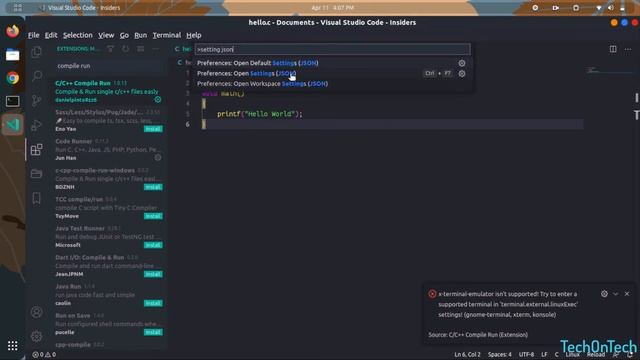Click 'Ln 6, Col 2' in status bar
This screenshot has height=360, width=640.
pyautogui.click(x=467, y=355)
